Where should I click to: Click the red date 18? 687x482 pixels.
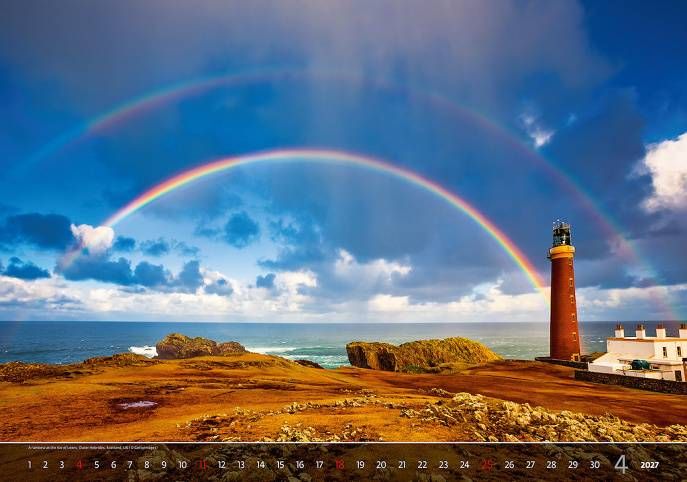[x=339, y=464]
